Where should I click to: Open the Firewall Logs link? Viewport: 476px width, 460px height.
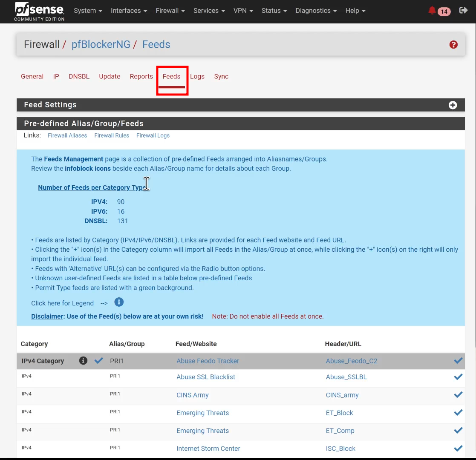click(x=153, y=135)
